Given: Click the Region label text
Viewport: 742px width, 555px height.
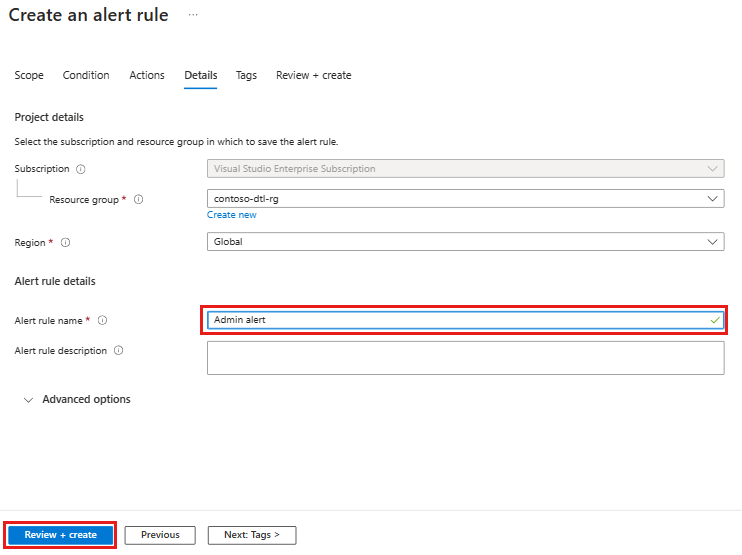Looking at the screenshot, I should tap(30, 243).
